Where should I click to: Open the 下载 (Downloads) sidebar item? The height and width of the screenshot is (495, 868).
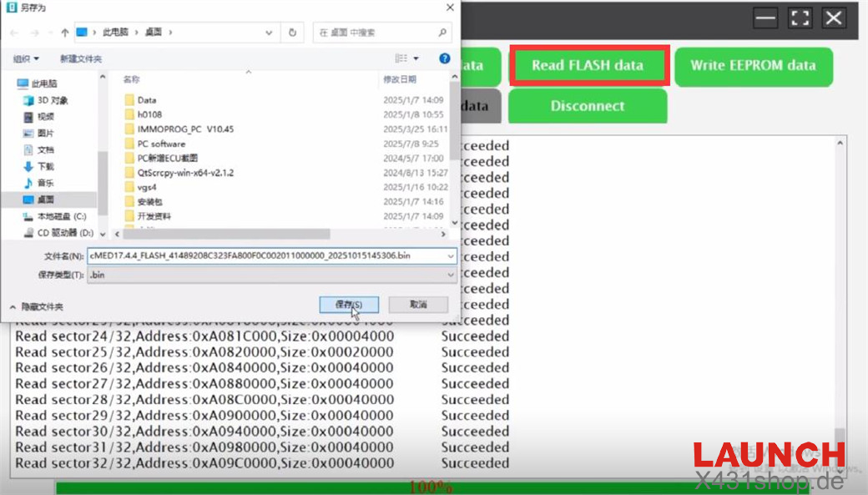pyautogui.click(x=45, y=166)
